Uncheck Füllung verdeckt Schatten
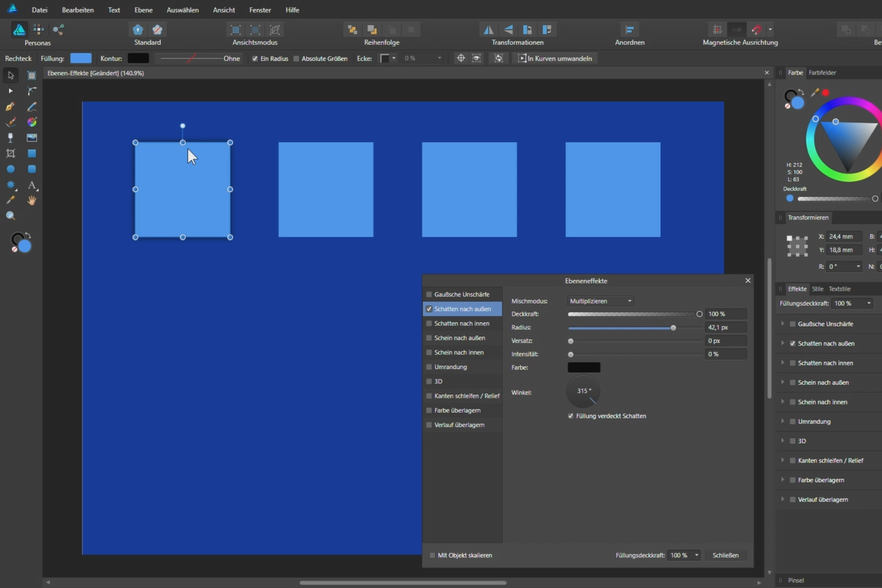This screenshot has height=588, width=882. pyautogui.click(x=570, y=415)
